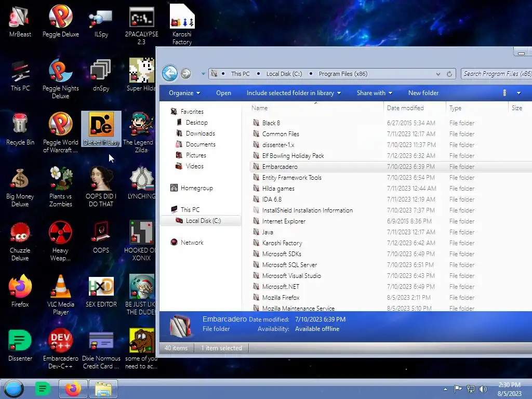Viewport: 532px width, 399px height.
Task: Select the Dissenter desktop icon
Action: (x=20, y=345)
